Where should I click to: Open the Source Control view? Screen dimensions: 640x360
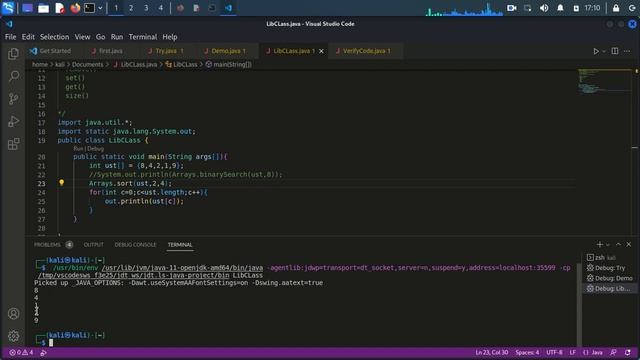pos(13,98)
